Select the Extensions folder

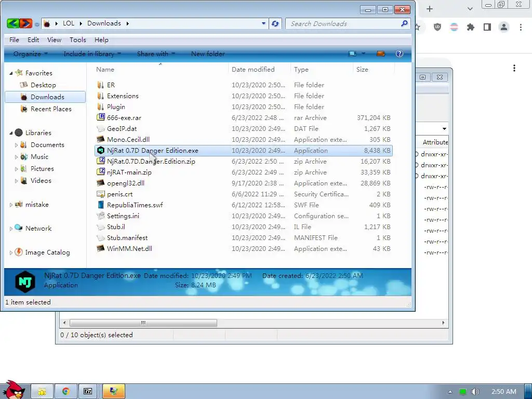pos(123,96)
